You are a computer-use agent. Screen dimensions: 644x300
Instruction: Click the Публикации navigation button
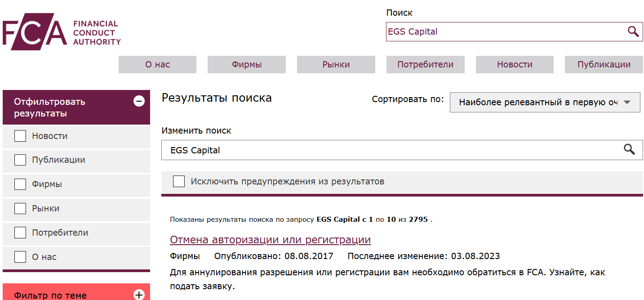[604, 64]
